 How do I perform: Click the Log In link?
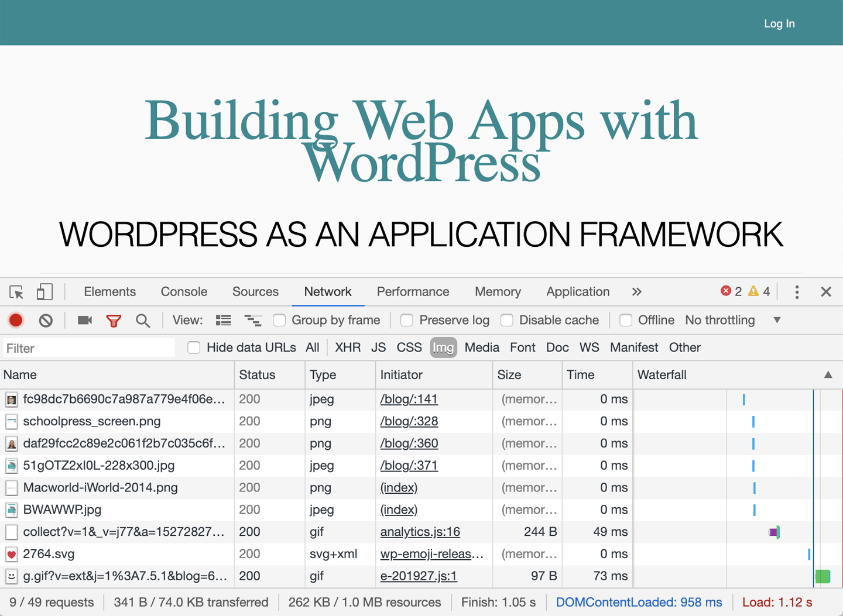(779, 23)
